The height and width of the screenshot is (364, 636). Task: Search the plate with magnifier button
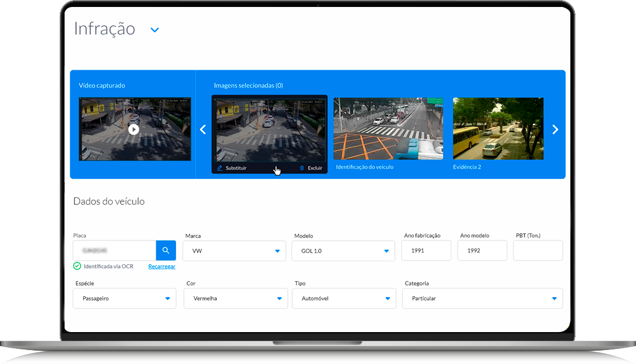pyautogui.click(x=166, y=250)
